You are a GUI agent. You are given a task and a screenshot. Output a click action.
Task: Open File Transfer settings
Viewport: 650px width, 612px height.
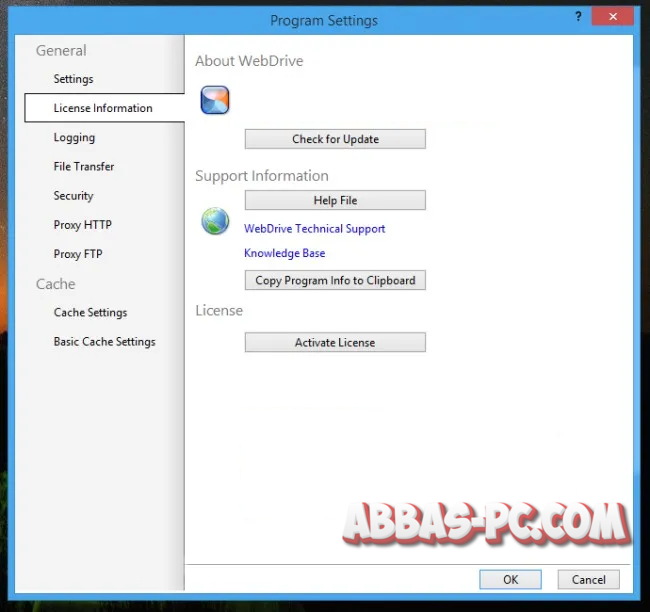coord(84,166)
